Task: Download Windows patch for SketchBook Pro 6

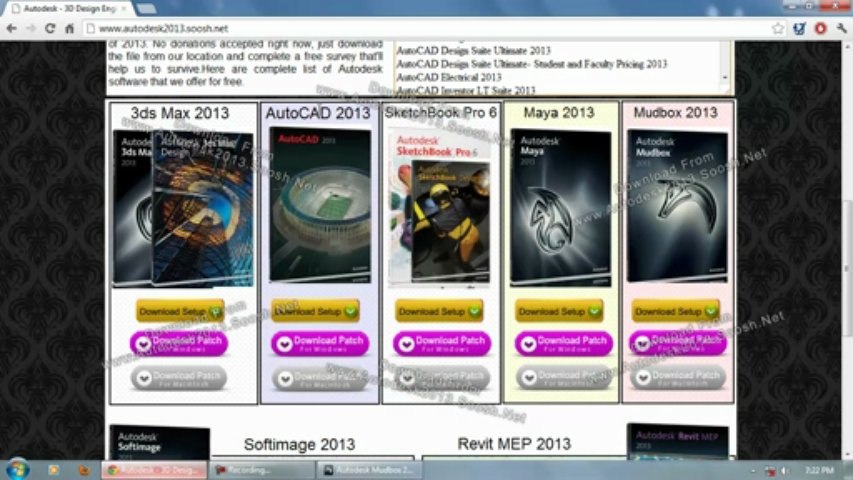Action: pos(442,343)
